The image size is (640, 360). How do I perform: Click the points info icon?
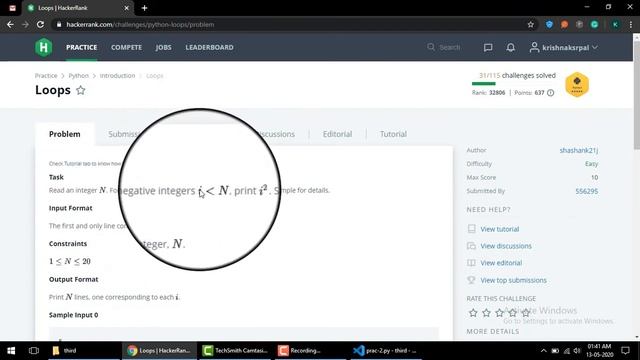coord(550,93)
